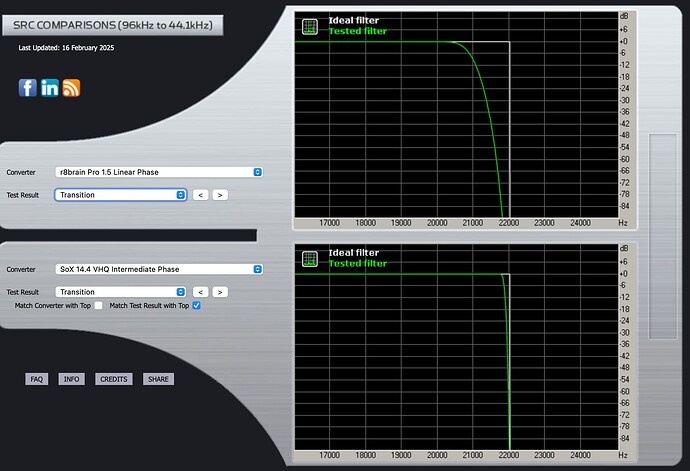
Task: Go to previous test result, top panel
Action: click(200, 195)
